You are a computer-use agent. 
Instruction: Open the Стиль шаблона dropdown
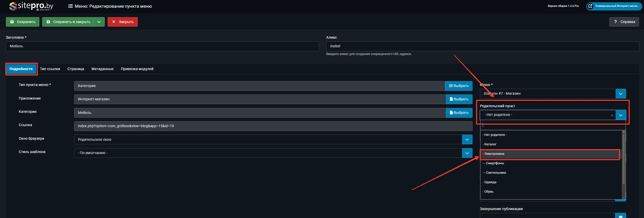coord(467,153)
